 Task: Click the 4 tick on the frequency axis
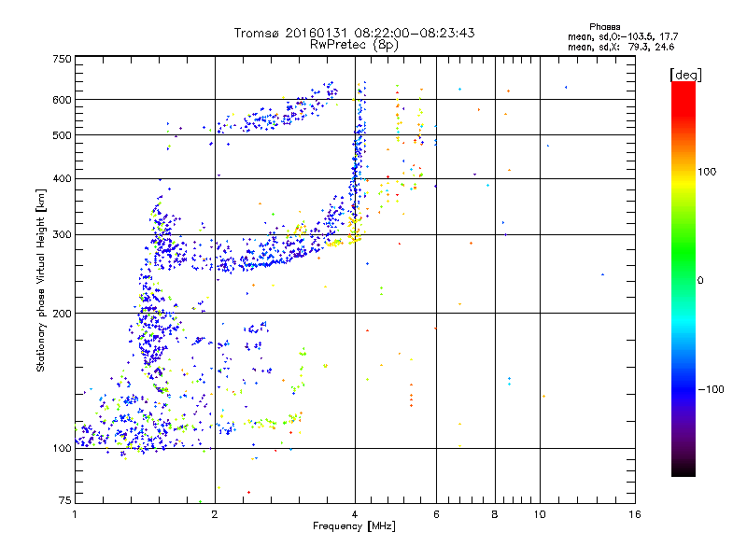point(354,514)
